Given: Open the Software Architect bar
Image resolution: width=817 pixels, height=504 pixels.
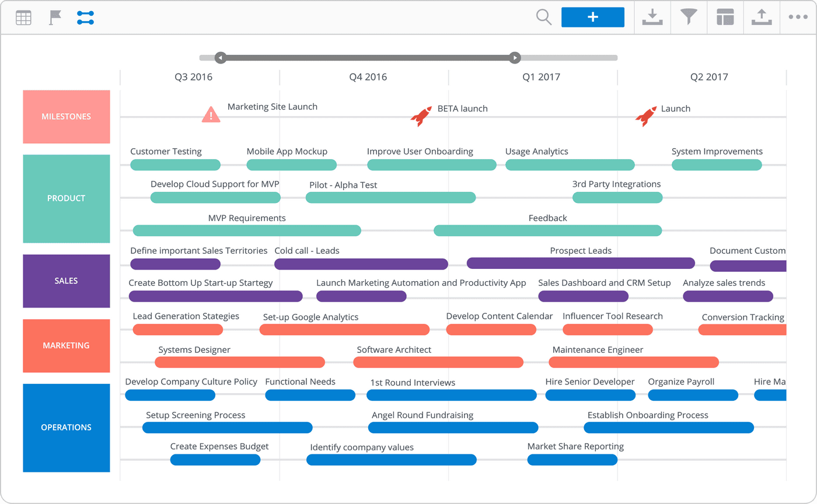Looking at the screenshot, I should [438, 362].
